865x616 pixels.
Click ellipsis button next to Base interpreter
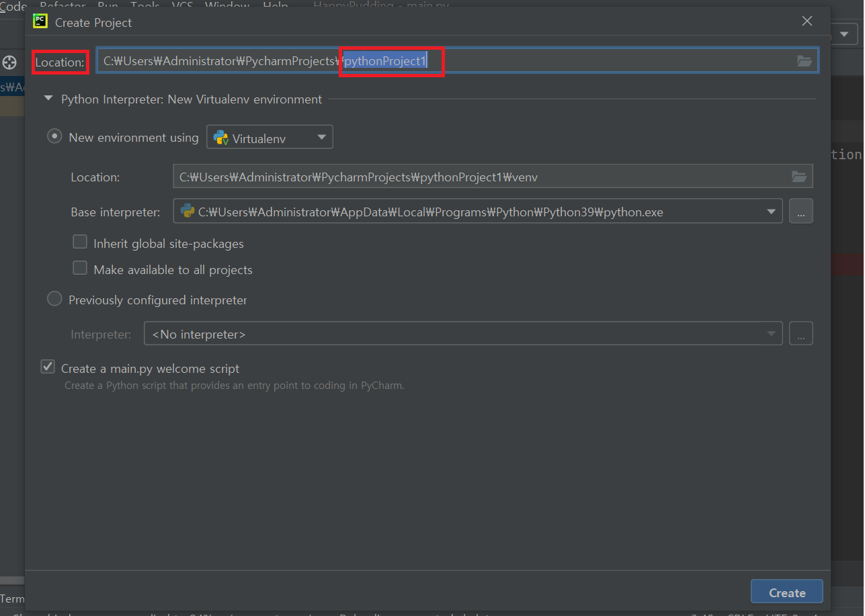click(800, 211)
